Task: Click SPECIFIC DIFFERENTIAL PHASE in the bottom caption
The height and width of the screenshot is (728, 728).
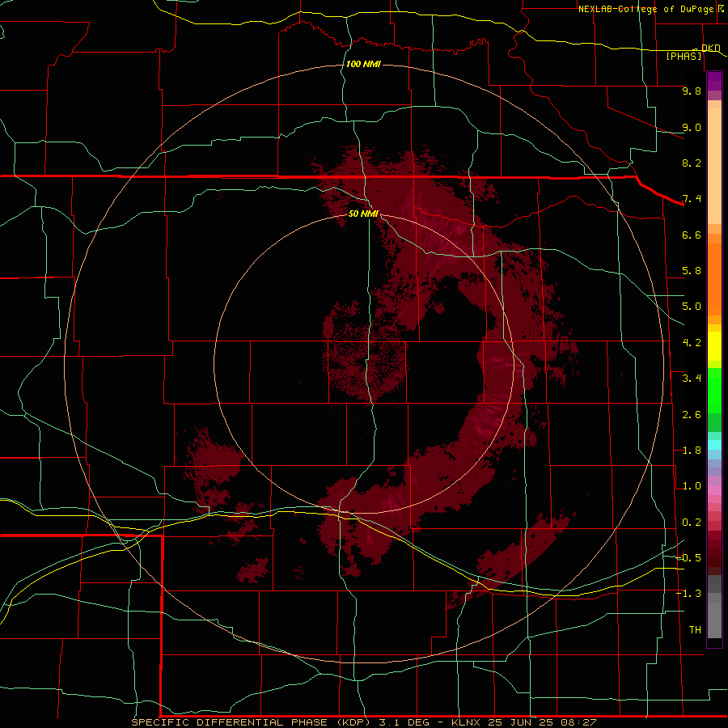Action: coord(230,722)
